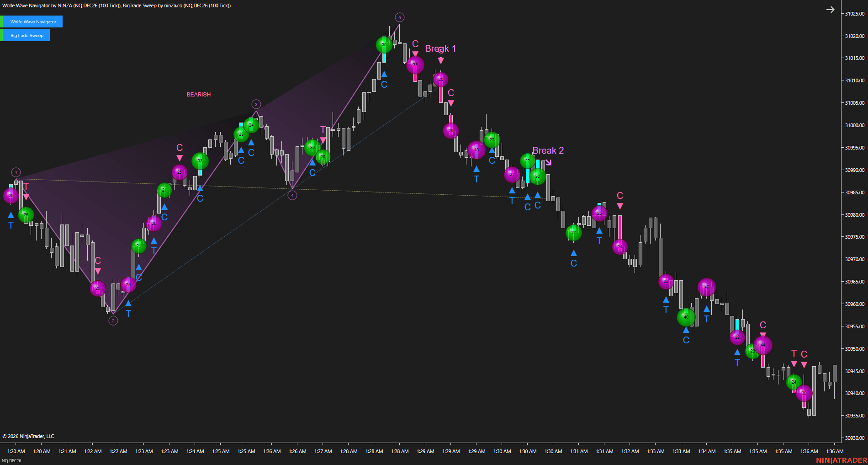
Task: Click the pink down arrow under Break 1
Action: 441,60
